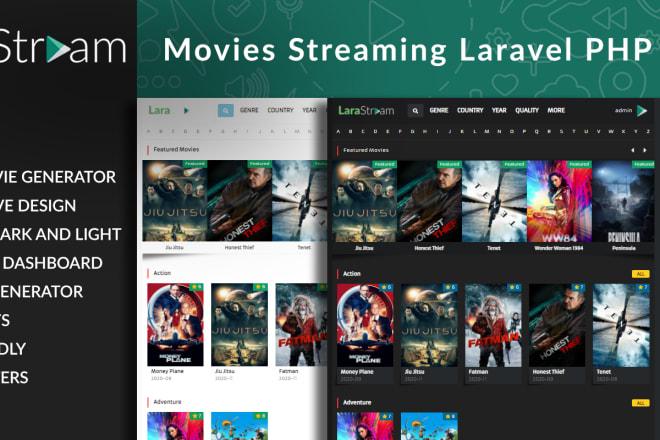Screen dimensions: 660x440
Task: Open Jiu Jitsu featured poster in dark theme
Action: [x=364, y=201]
